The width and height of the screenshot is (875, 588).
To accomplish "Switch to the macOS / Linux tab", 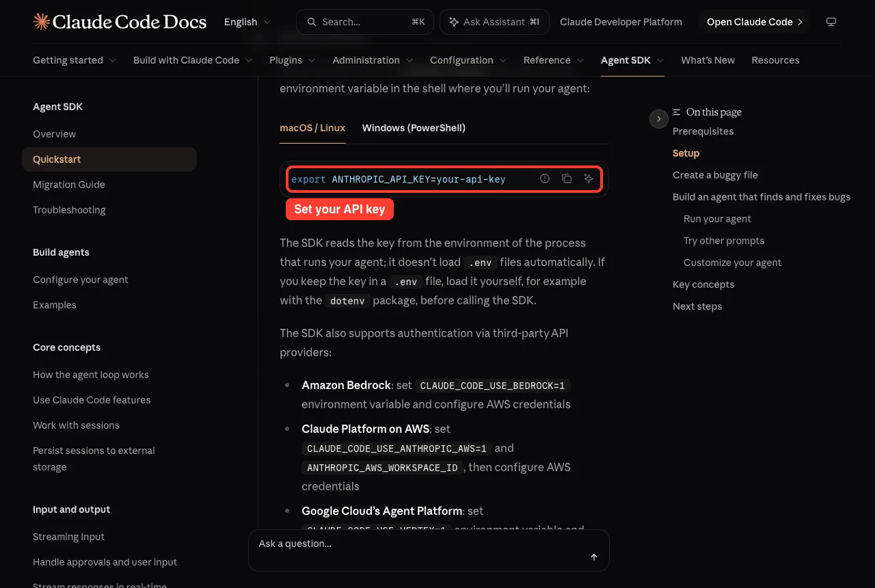I will (x=312, y=128).
